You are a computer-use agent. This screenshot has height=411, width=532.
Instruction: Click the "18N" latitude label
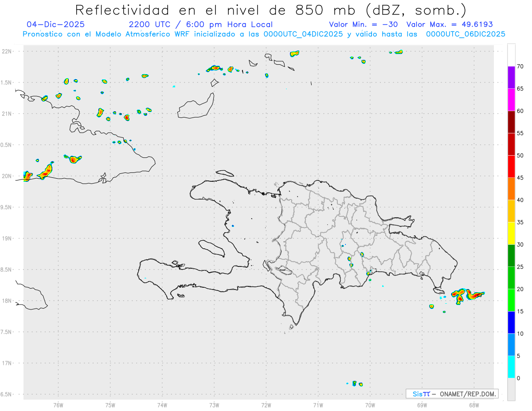pyautogui.click(x=7, y=301)
